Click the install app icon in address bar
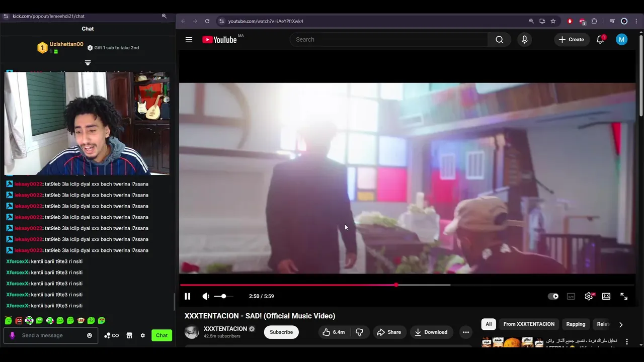Screen dimensions: 644x362 [x=542, y=21]
